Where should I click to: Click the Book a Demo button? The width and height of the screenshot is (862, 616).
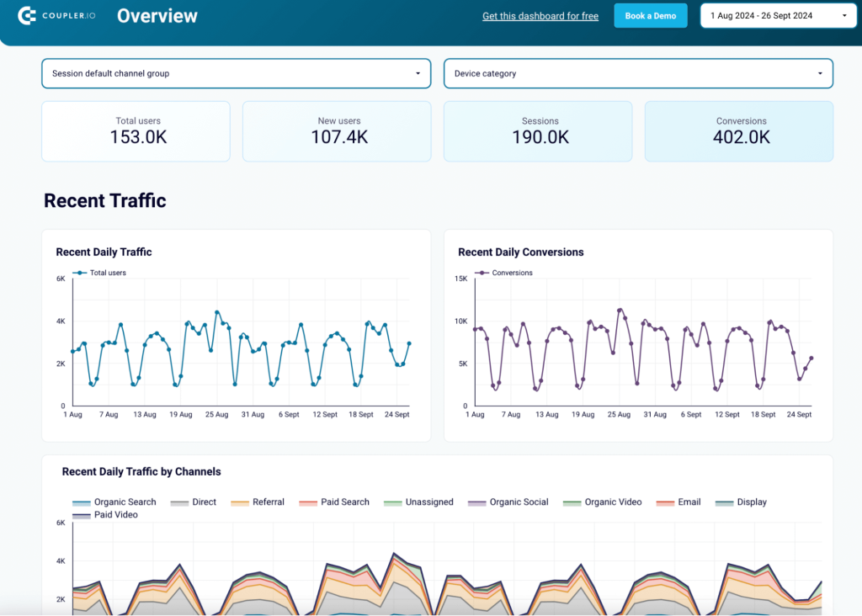coord(650,15)
